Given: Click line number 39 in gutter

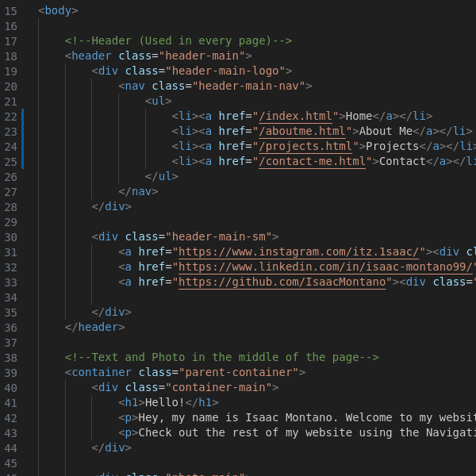Looking at the screenshot, I should coord(10,373).
